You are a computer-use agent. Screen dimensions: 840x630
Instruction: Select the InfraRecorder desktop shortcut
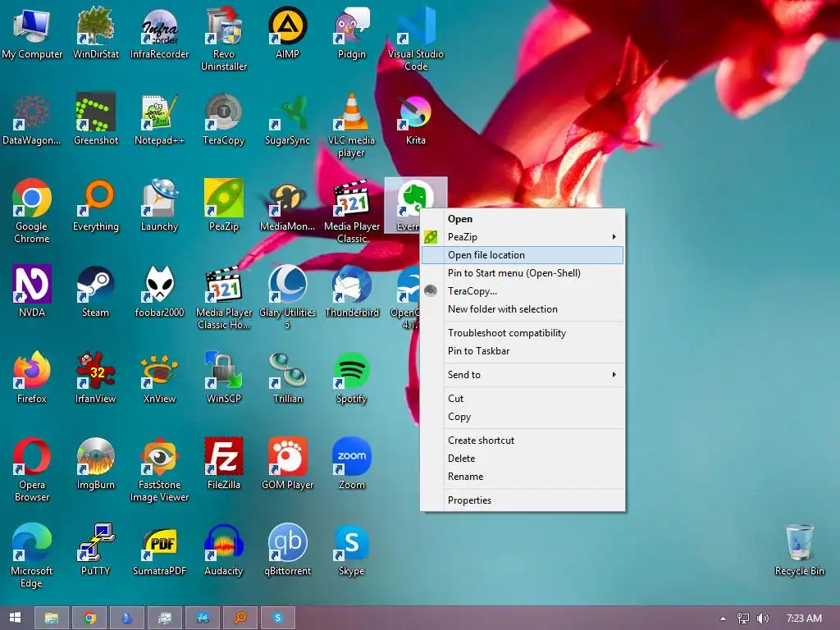tap(159, 33)
